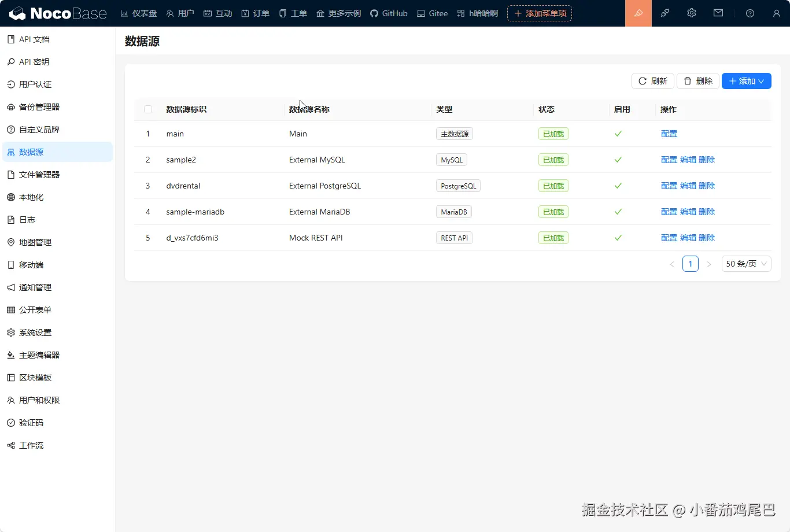The image size is (790, 532).
Task: Click the API 密钥 key icon
Action: 11,62
